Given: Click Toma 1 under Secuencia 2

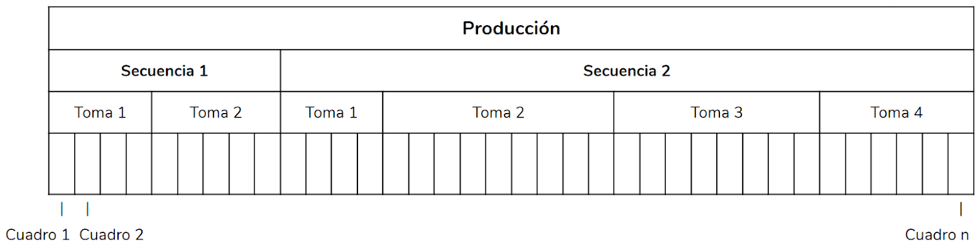Looking at the screenshot, I should tap(332, 112).
